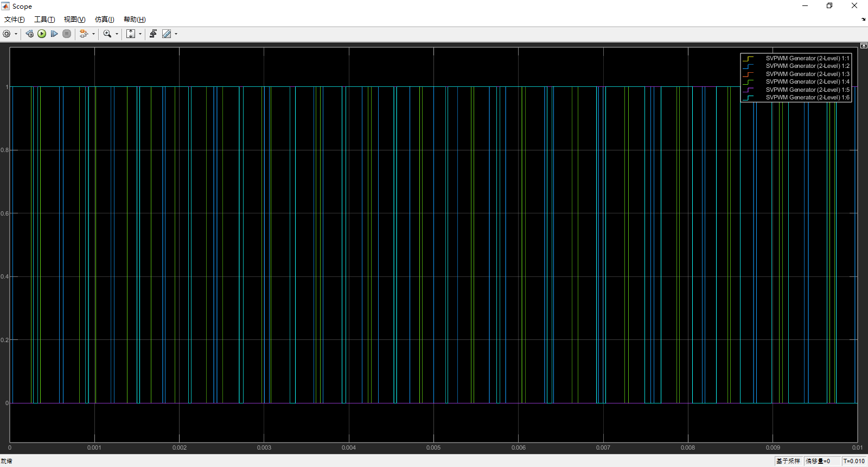
Task: Run the simulation with the green play button
Action: coord(42,34)
